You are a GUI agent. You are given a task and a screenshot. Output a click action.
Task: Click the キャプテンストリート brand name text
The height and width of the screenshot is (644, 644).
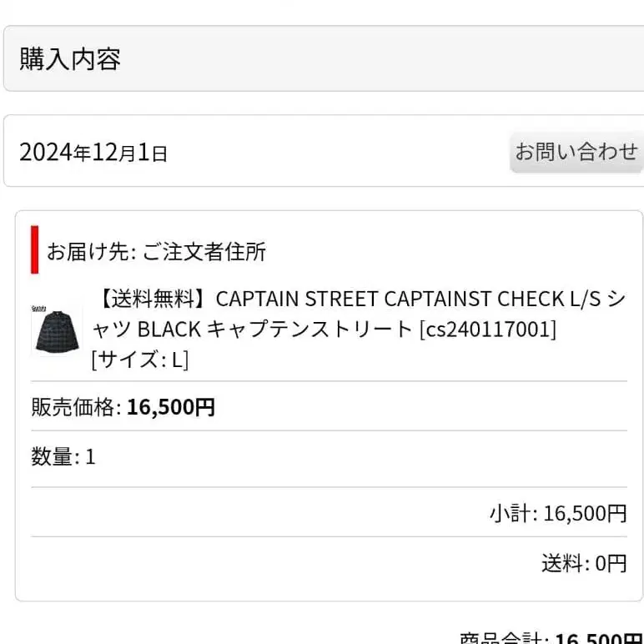tap(309, 329)
